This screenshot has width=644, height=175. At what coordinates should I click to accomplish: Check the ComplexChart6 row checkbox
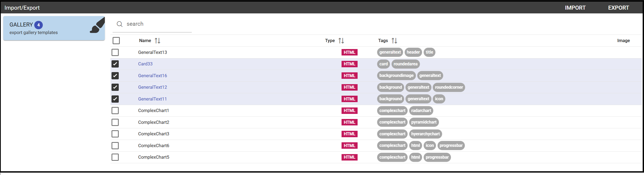tap(115, 146)
